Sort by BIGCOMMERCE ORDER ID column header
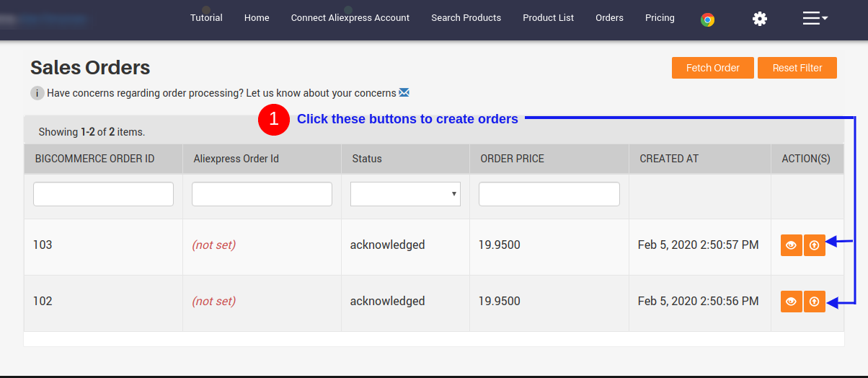This screenshot has width=868, height=378. tap(94, 159)
